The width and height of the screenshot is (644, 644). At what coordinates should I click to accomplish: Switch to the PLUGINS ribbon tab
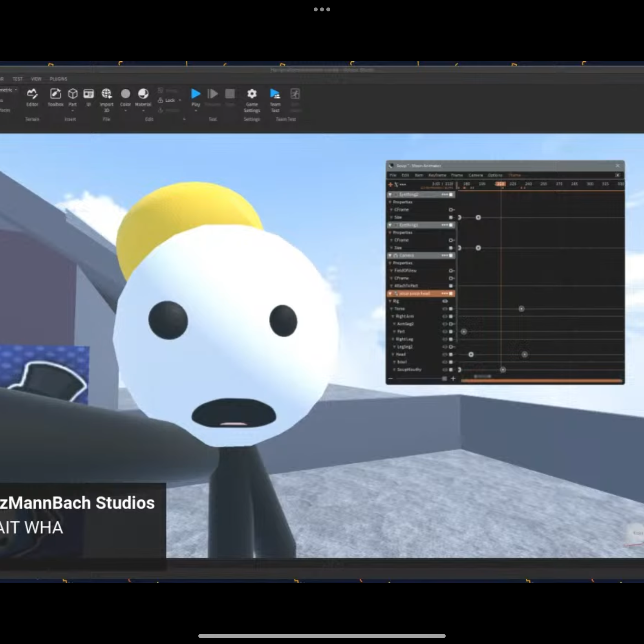click(59, 79)
